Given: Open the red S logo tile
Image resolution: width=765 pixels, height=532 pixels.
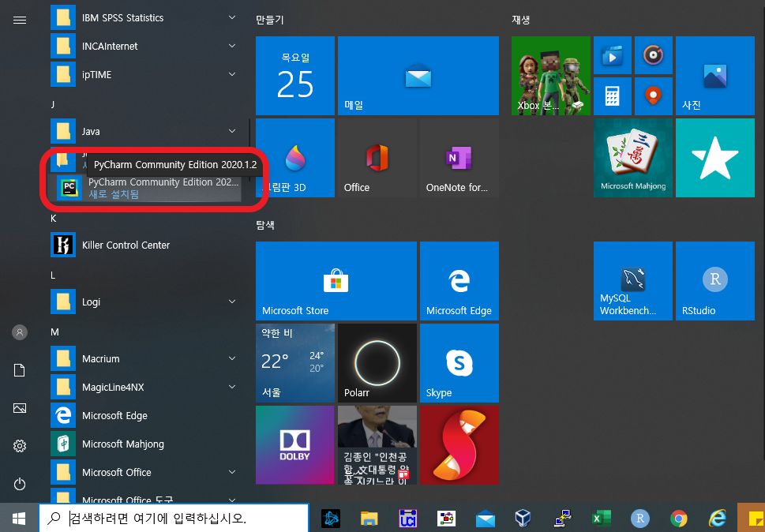Looking at the screenshot, I should pos(459,444).
